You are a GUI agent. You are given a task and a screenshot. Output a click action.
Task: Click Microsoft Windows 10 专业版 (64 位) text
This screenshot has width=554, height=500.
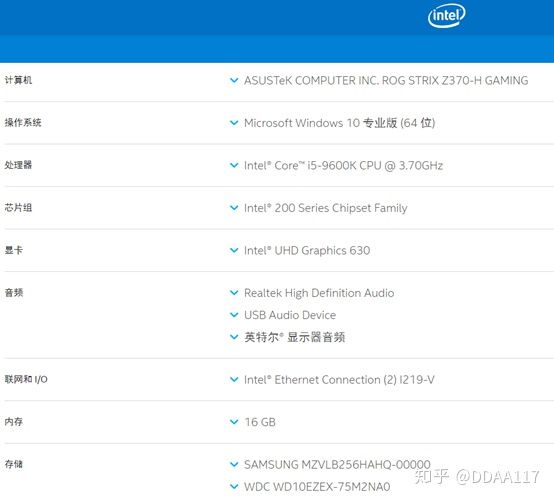pyautogui.click(x=340, y=123)
